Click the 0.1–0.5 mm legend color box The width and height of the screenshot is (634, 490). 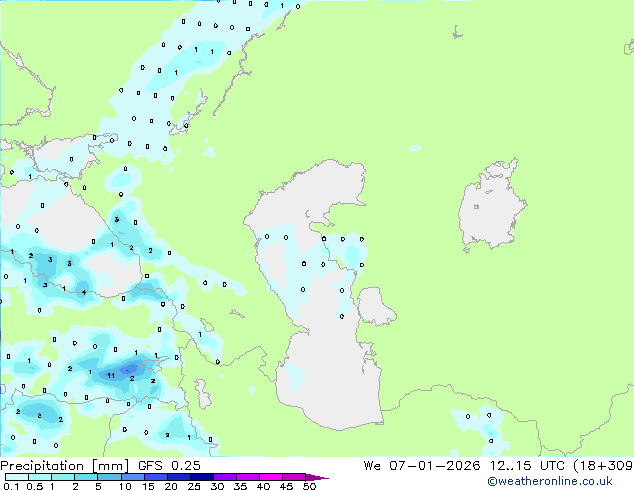click(x=17, y=477)
